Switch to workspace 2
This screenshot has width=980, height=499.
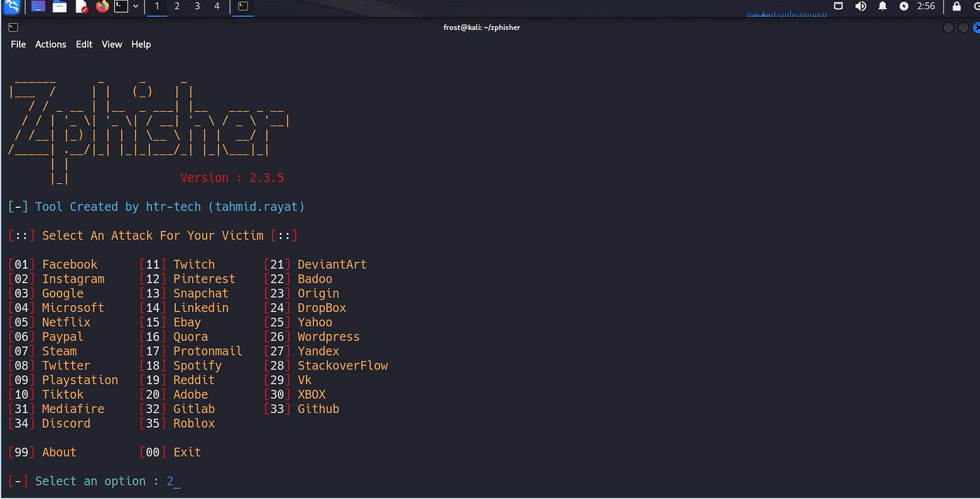177,7
